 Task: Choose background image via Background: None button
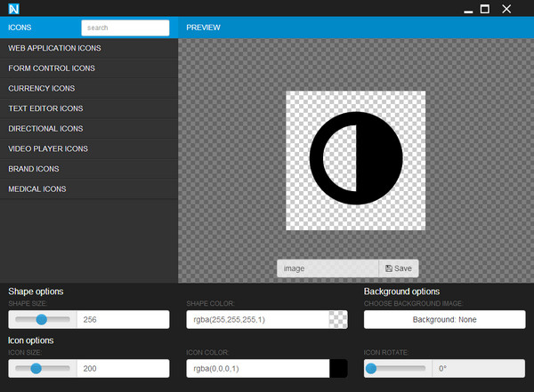pos(444,319)
